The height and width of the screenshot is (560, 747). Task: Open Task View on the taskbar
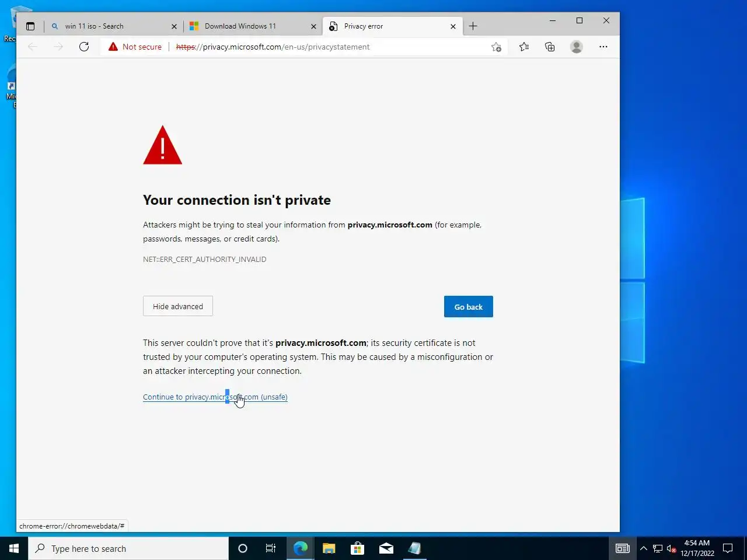click(271, 548)
